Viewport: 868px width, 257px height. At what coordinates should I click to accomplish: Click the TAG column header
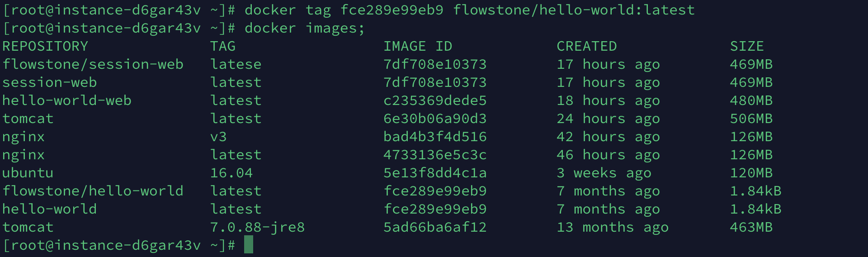(x=223, y=46)
